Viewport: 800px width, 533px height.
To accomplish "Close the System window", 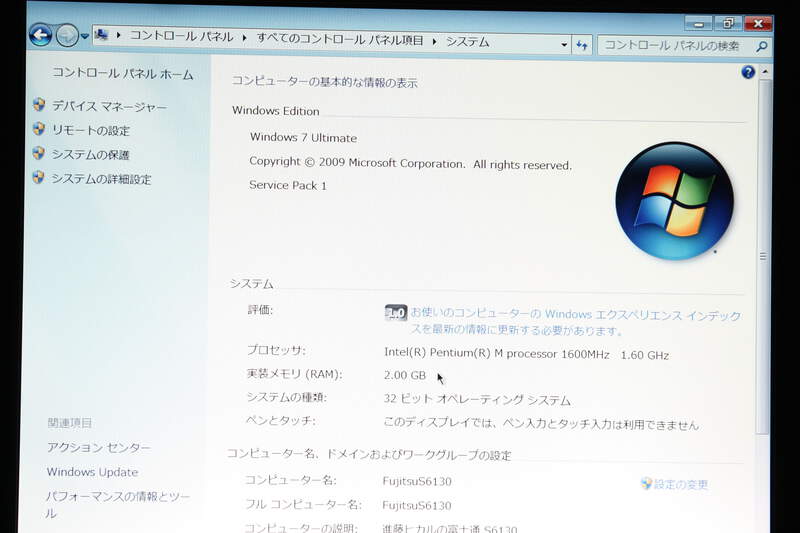I will [758, 24].
